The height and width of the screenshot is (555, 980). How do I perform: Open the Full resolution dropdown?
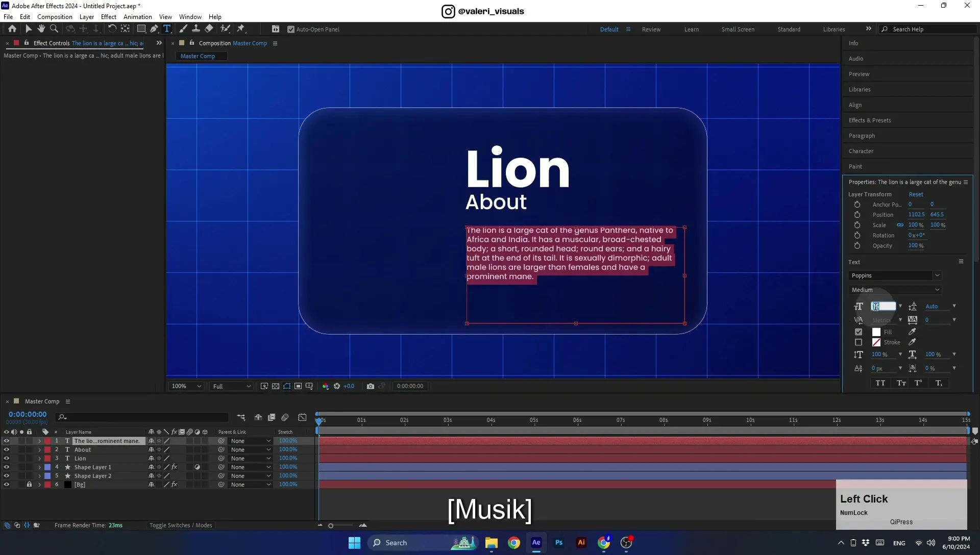[x=232, y=386]
